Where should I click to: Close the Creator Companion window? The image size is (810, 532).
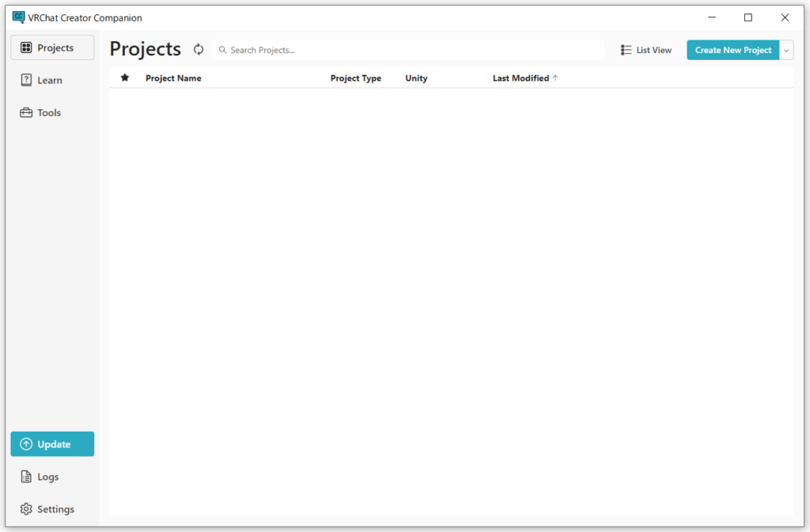785,17
